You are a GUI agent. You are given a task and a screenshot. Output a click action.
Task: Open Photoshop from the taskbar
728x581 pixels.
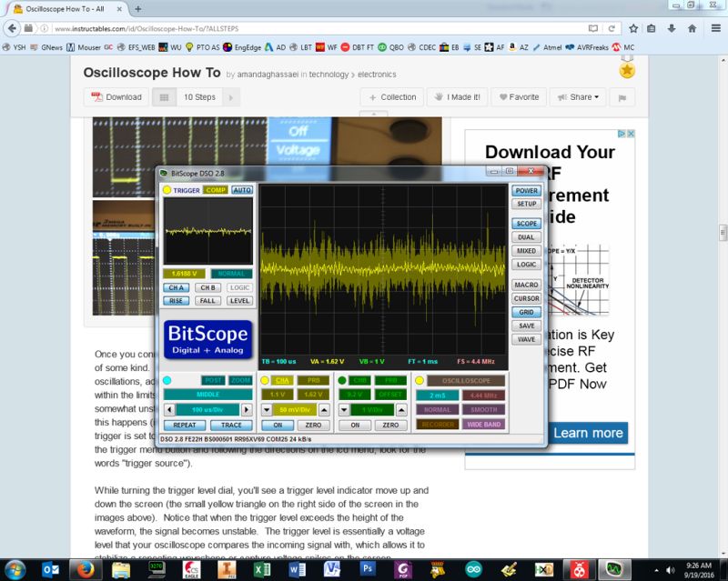coord(368,569)
